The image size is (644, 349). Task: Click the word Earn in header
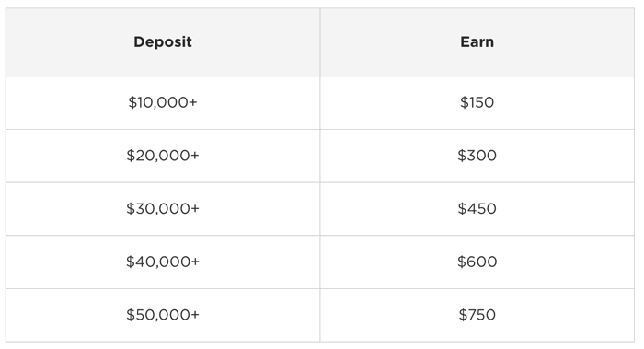[477, 41]
